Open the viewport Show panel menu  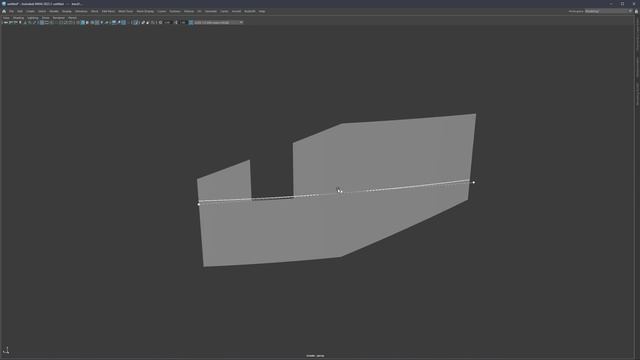pyautogui.click(x=46, y=18)
